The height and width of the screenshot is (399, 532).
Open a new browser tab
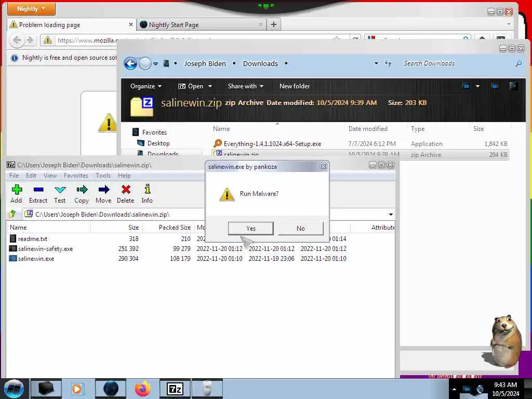(x=274, y=24)
